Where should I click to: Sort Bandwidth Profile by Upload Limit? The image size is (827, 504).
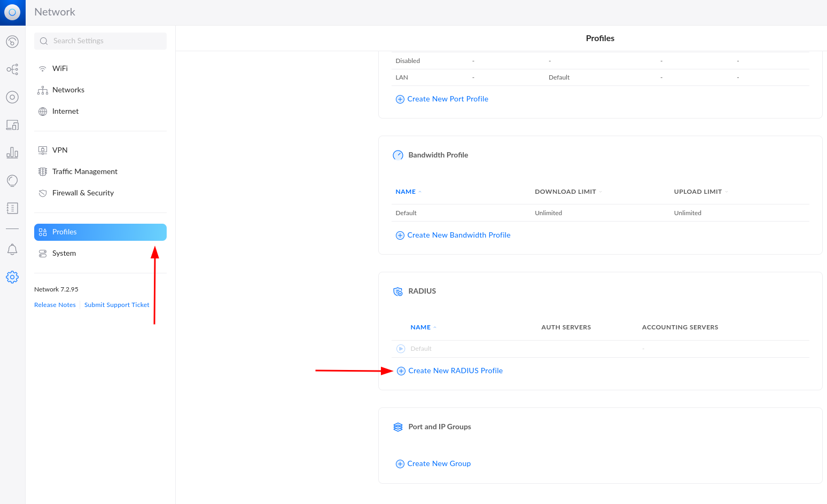698,192
